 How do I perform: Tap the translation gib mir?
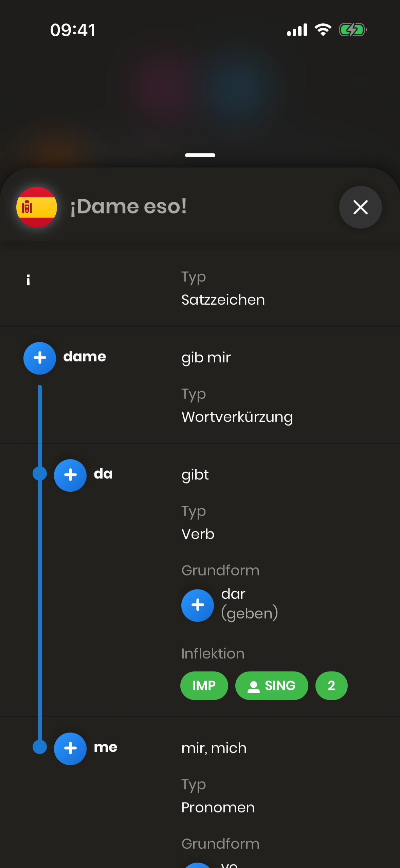(x=206, y=358)
